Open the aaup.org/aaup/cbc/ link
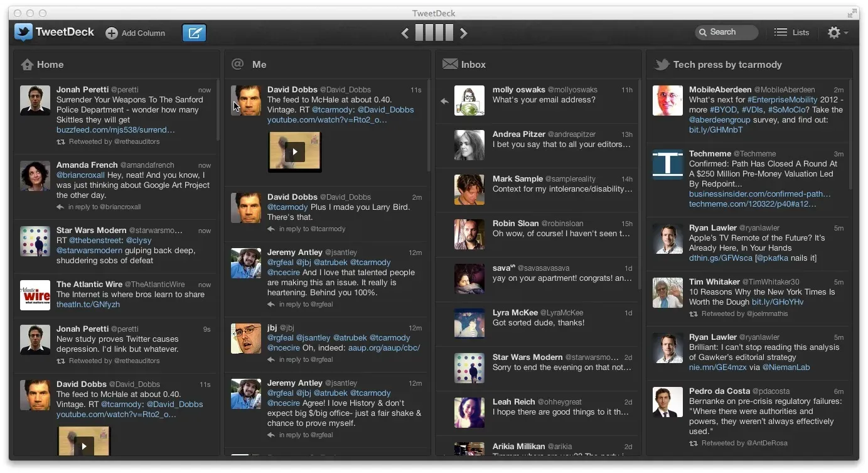Image resolution: width=868 pixels, height=473 pixels. (383, 348)
